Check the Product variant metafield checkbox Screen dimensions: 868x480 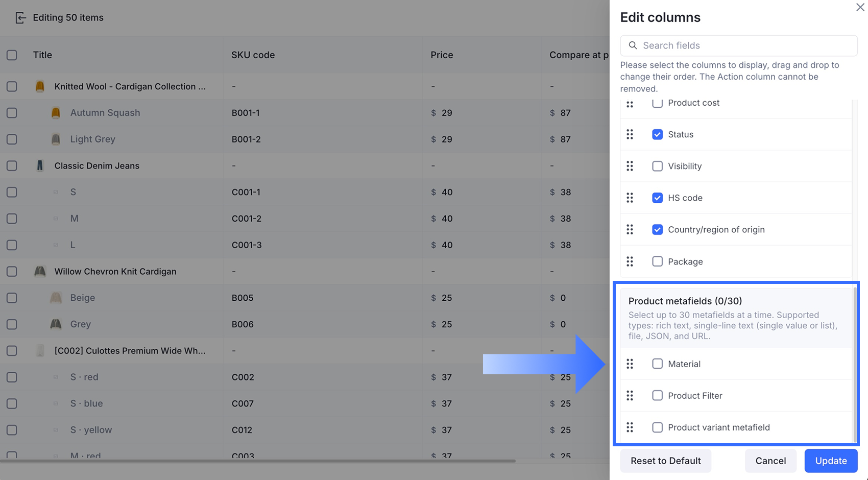657,427
